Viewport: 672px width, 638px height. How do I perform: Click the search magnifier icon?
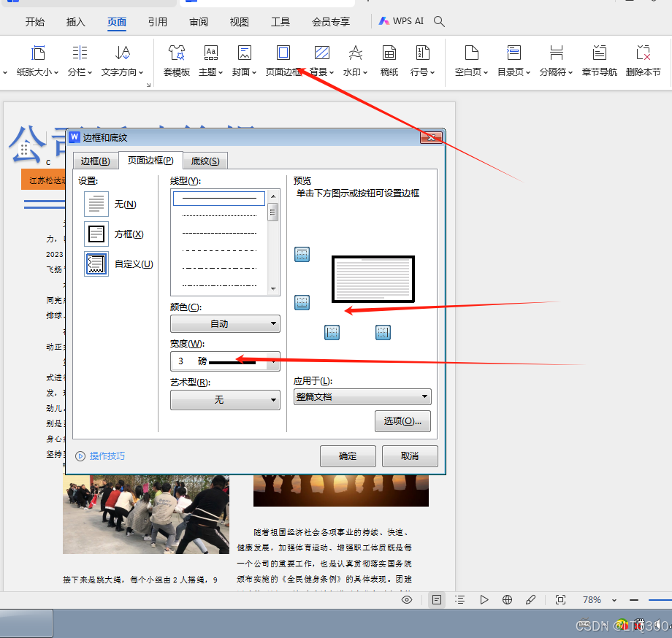click(439, 21)
